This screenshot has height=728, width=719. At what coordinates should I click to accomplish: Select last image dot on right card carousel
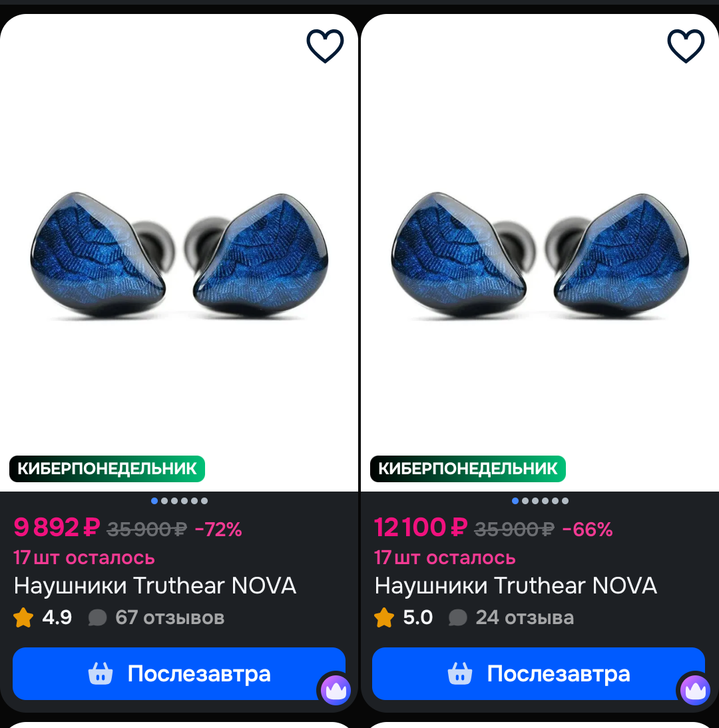(x=565, y=501)
